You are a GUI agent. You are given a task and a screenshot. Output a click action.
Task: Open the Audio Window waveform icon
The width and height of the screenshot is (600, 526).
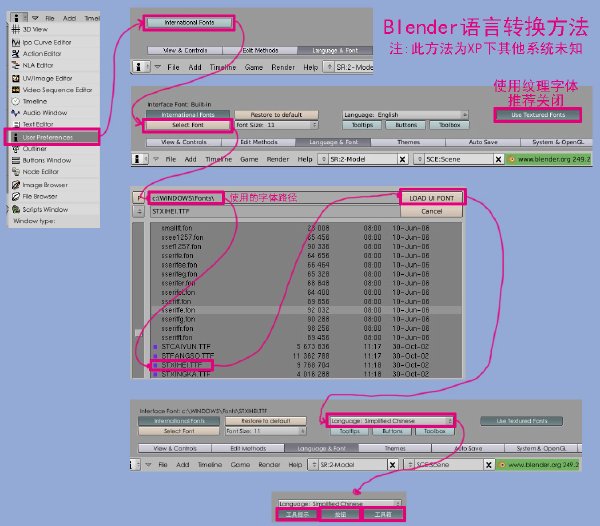point(16,112)
